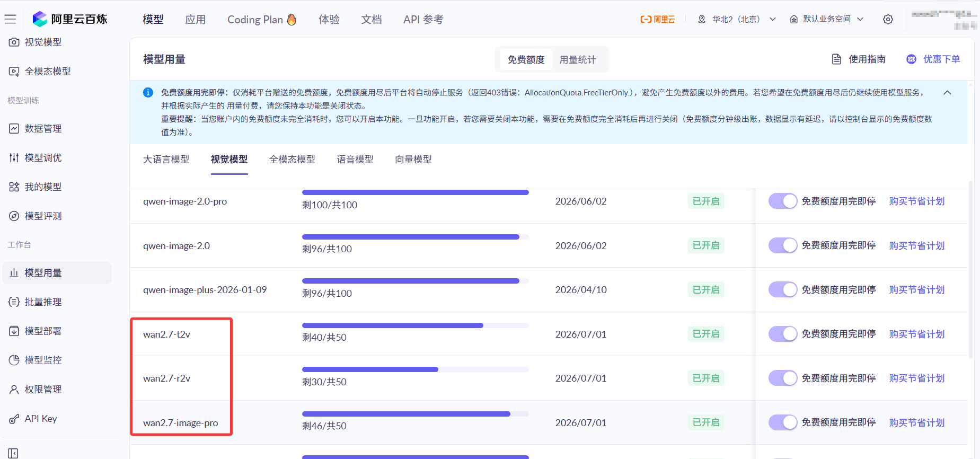Open API 参考 in top navigation

point(423,20)
